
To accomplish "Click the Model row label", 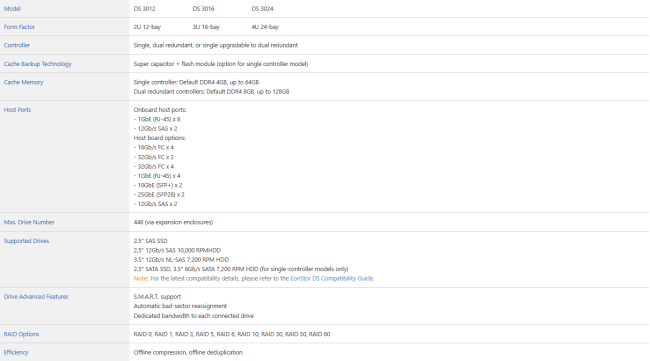I will (x=12, y=9).
